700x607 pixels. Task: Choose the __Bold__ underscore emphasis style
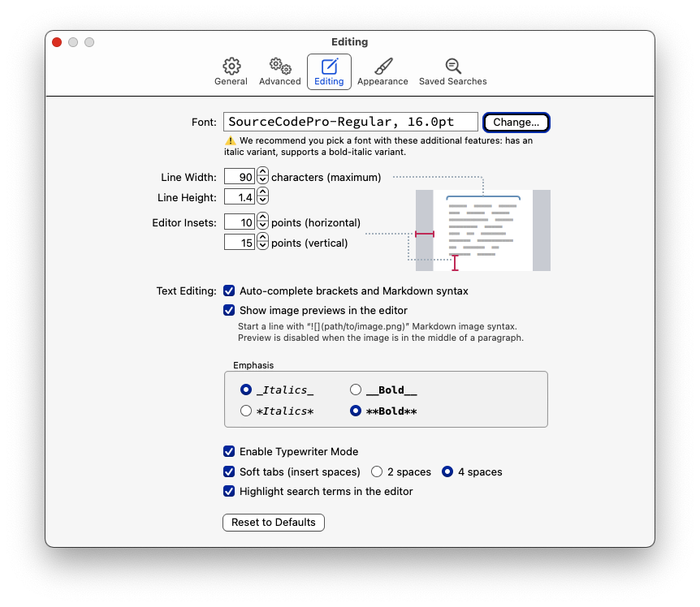click(x=356, y=390)
